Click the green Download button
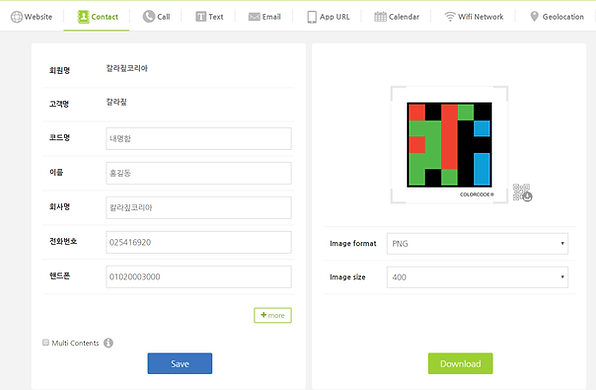This screenshot has width=596, height=390. pyautogui.click(x=460, y=363)
